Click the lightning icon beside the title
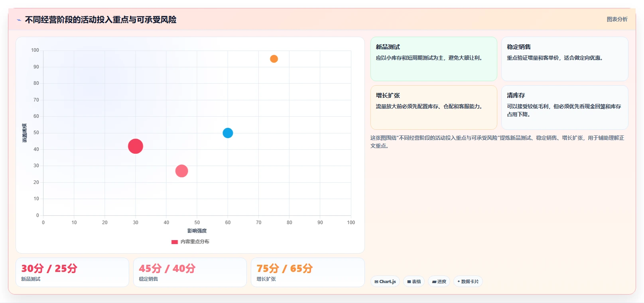 pyautogui.click(x=19, y=20)
